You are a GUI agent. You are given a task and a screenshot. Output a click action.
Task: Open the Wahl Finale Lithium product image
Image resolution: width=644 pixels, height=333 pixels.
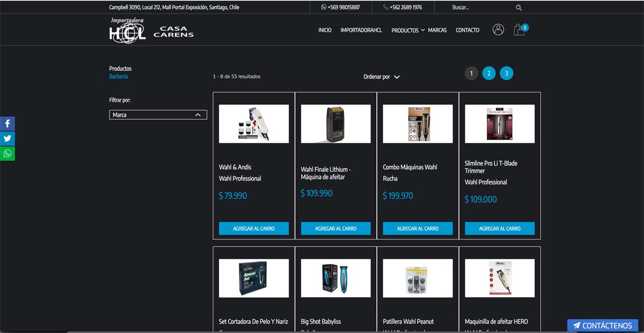pos(336,124)
